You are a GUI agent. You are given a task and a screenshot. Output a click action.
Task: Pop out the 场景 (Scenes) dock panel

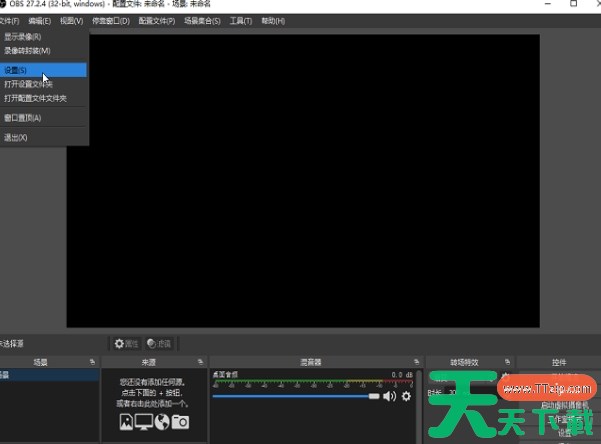pos(92,361)
